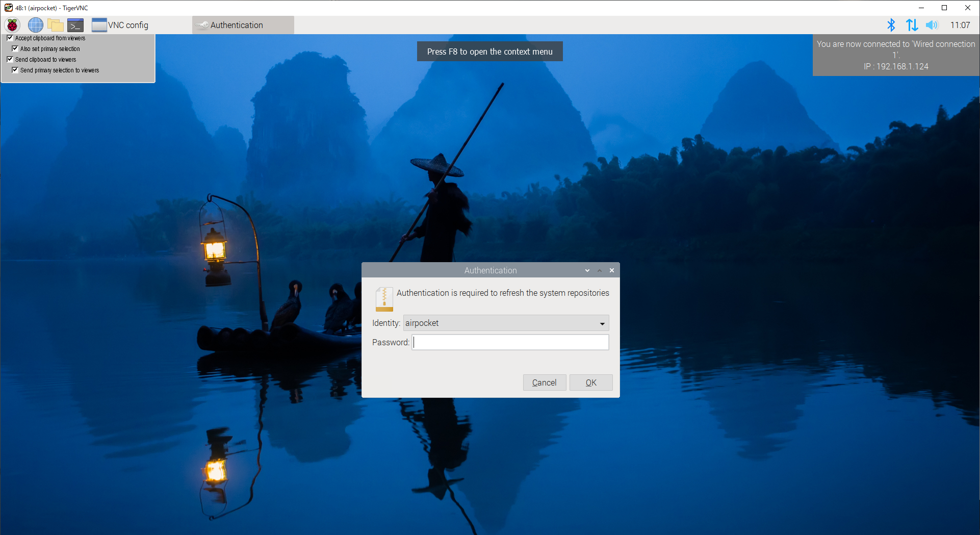Uncheck Accept clipboard from viewers
The height and width of the screenshot is (535, 980).
(10, 38)
